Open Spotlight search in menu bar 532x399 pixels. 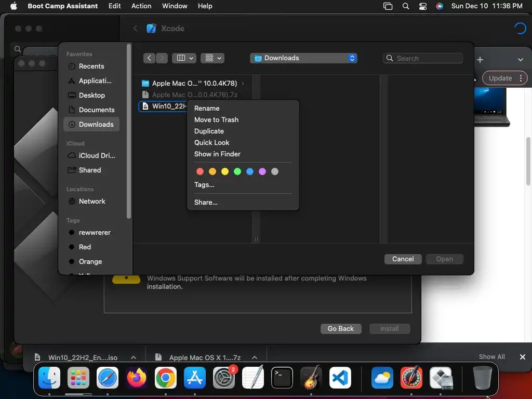click(x=405, y=6)
